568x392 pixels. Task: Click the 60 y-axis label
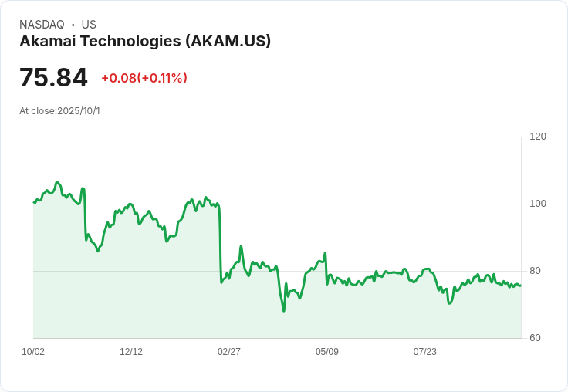pos(536,338)
